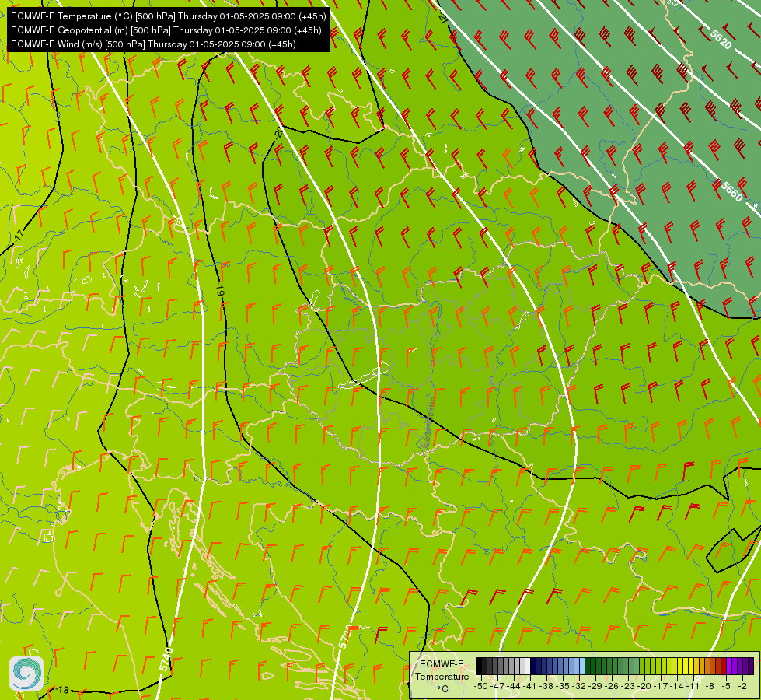Viewport: 761px width, 700px height.
Task: Click the -14 legend scale value
Action: [676, 686]
